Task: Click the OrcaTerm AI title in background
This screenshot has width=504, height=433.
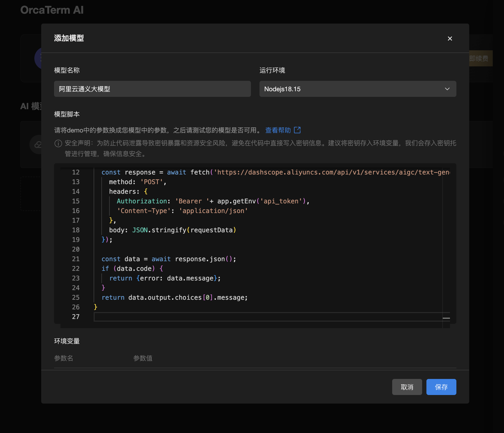Action: (x=52, y=10)
